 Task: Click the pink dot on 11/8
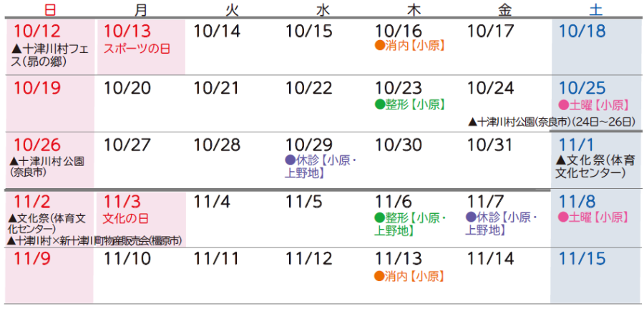pyautogui.click(x=563, y=217)
